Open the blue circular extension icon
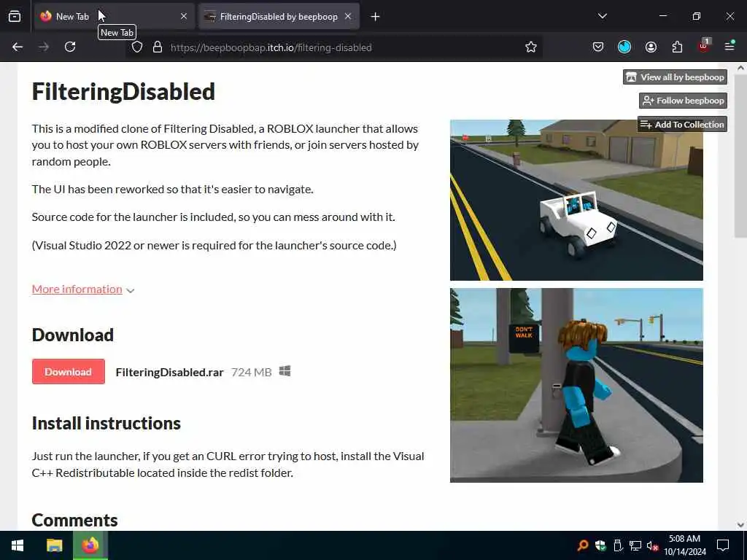Viewport: 747px width, 560px height. click(x=624, y=47)
